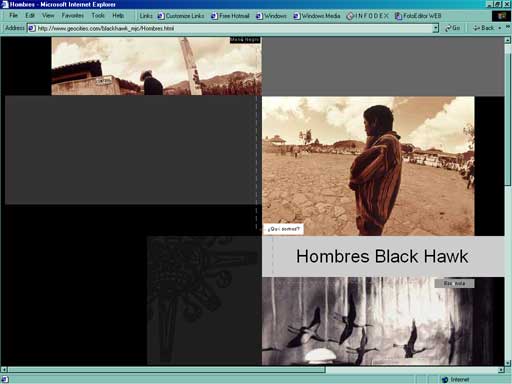Click the ¿Qué somos? button

coord(284,229)
